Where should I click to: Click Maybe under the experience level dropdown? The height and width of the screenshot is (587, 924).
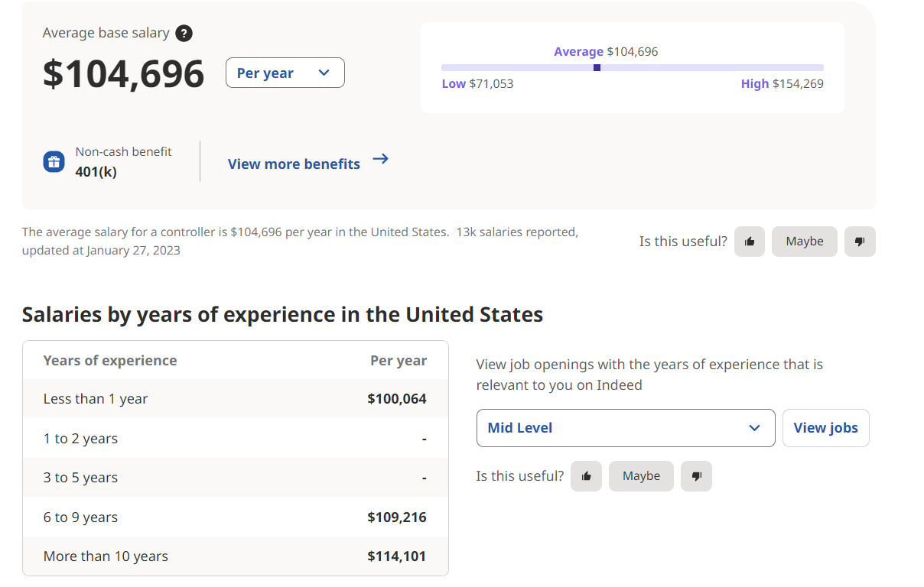point(641,476)
